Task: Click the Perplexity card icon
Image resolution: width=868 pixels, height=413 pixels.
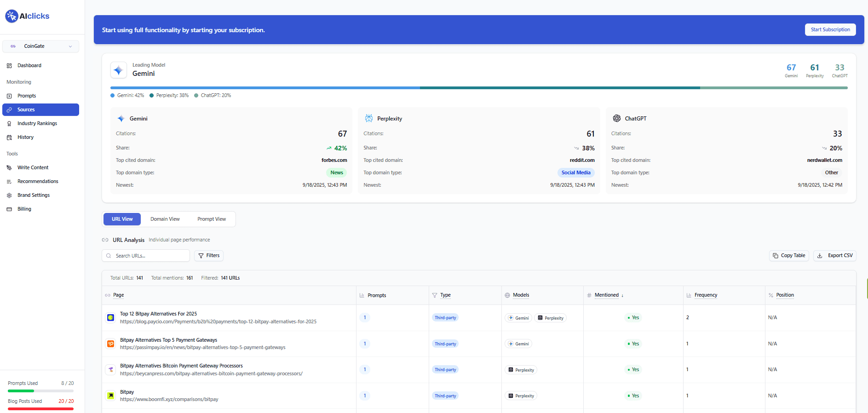Action: [x=369, y=119]
